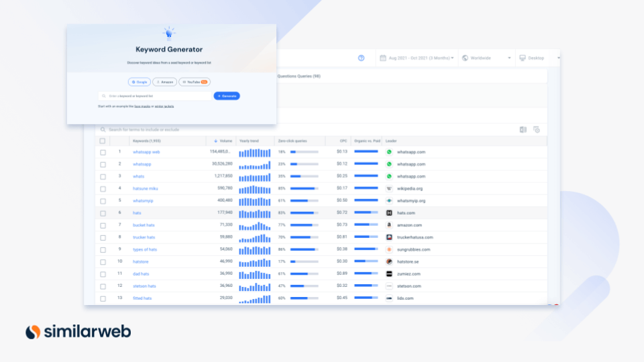Open the Worldwide country dropdown
644x362 pixels.
point(486,58)
